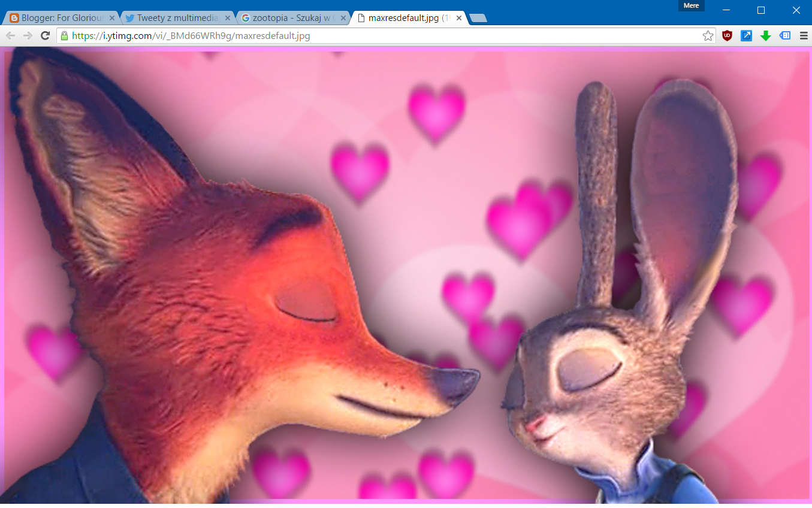Click the fox and rabbit image
Viewport: 812px width, 508px height.
point(406,276)
